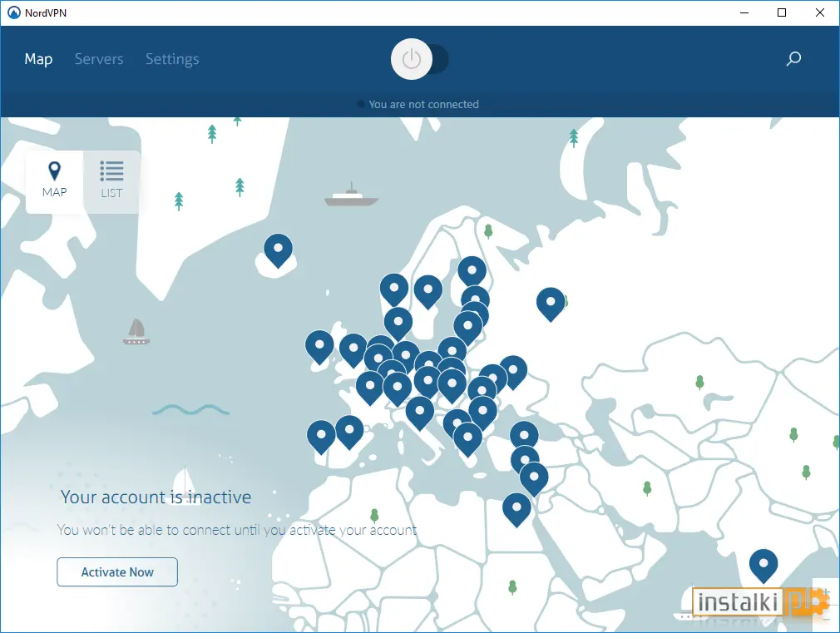Switch to LIST view

pos(111,181)
